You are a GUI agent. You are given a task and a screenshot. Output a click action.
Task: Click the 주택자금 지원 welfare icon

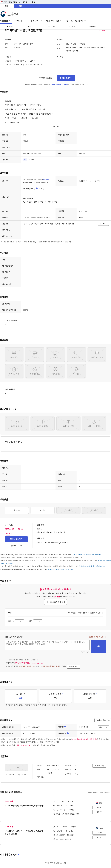click(14, 371)
